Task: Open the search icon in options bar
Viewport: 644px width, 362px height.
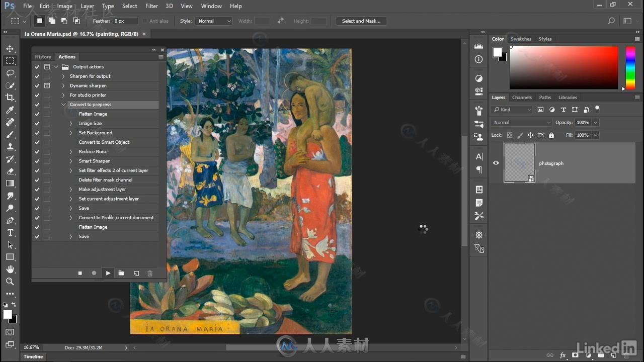Action: point(611,21)
